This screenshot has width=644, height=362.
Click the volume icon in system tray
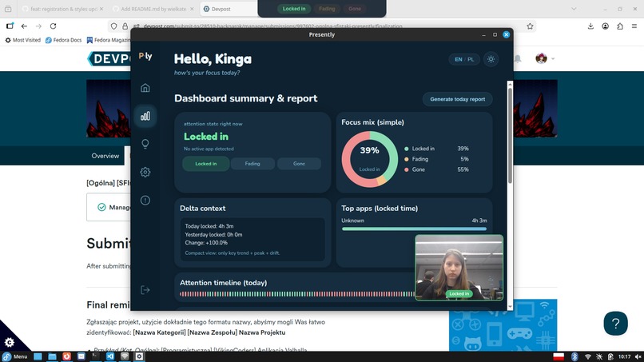638,356
